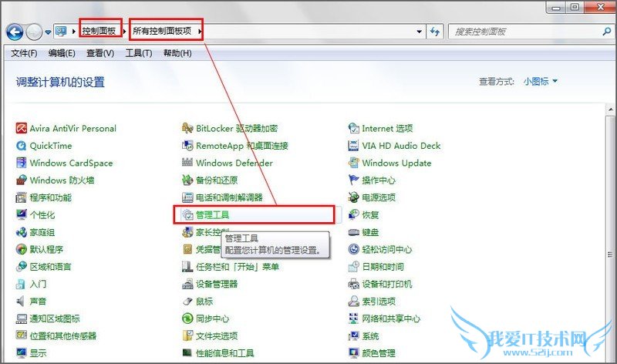
Task: Open the 声音 speaker icon
Action: 22,301
